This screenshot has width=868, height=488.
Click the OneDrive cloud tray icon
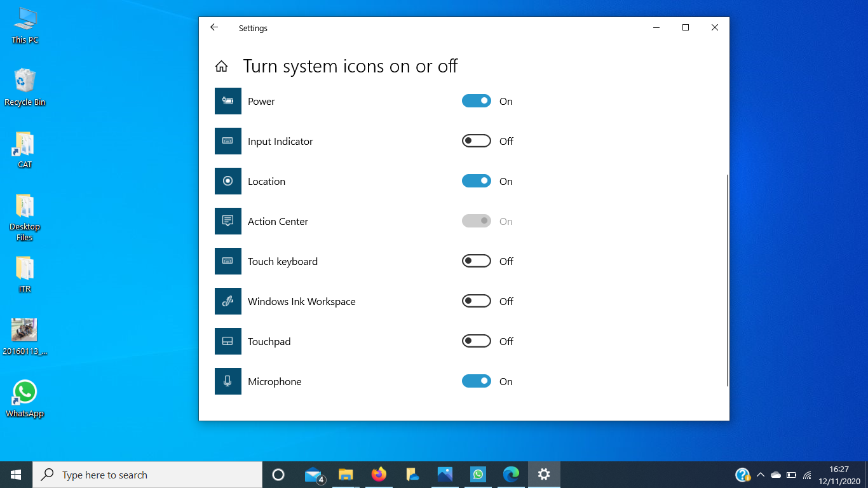(x=775, y=475)
